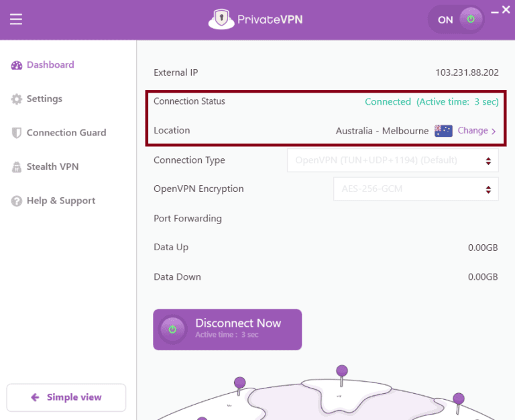Click the Help & Support question icon
Screen dimensions: 515x420
[x=16, y=201]
